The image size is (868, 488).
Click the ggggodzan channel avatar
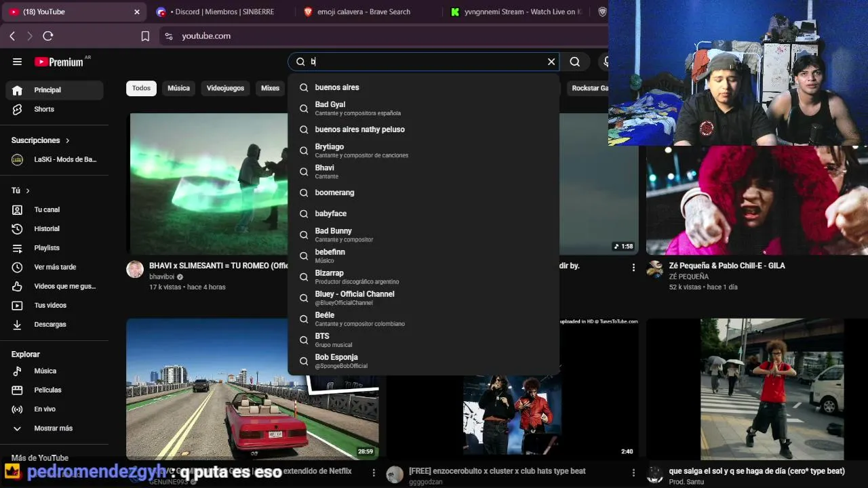395,474
